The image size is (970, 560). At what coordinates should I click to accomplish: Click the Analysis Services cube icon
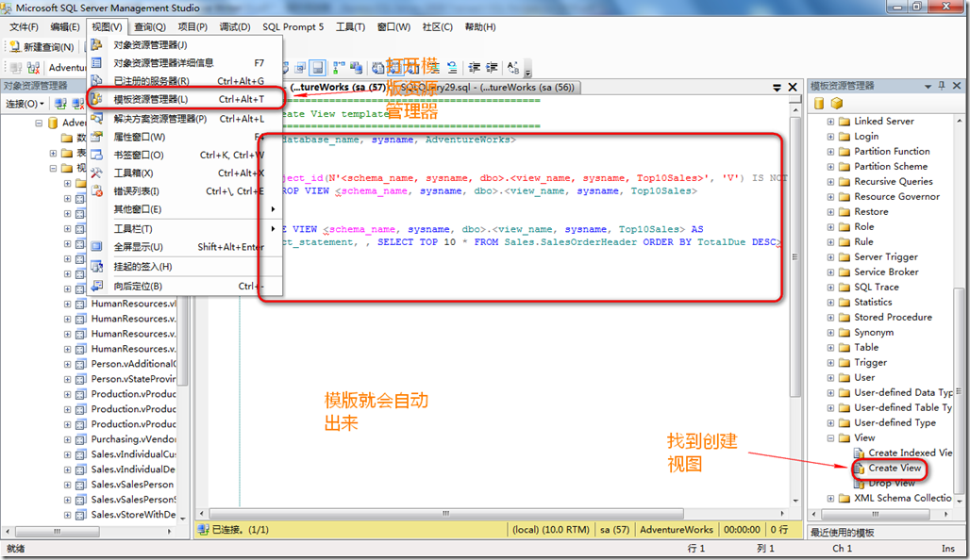tap(837, 103)
